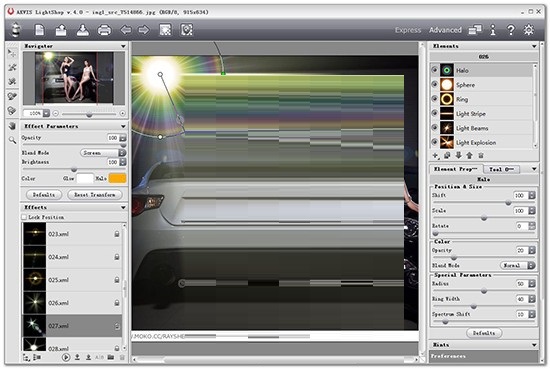550x369 pixels.
Task: Select the Element Properties tab
Action: click(x=456, y=169)
